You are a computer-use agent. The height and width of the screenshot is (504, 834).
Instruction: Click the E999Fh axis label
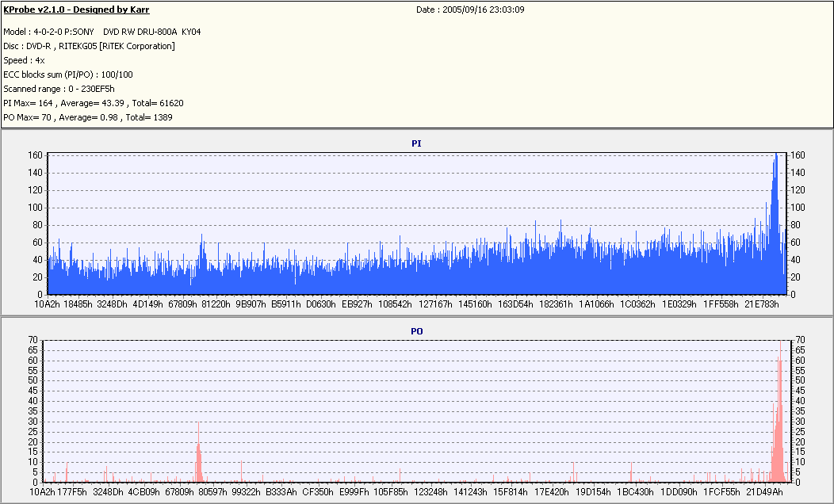point(354,492)
